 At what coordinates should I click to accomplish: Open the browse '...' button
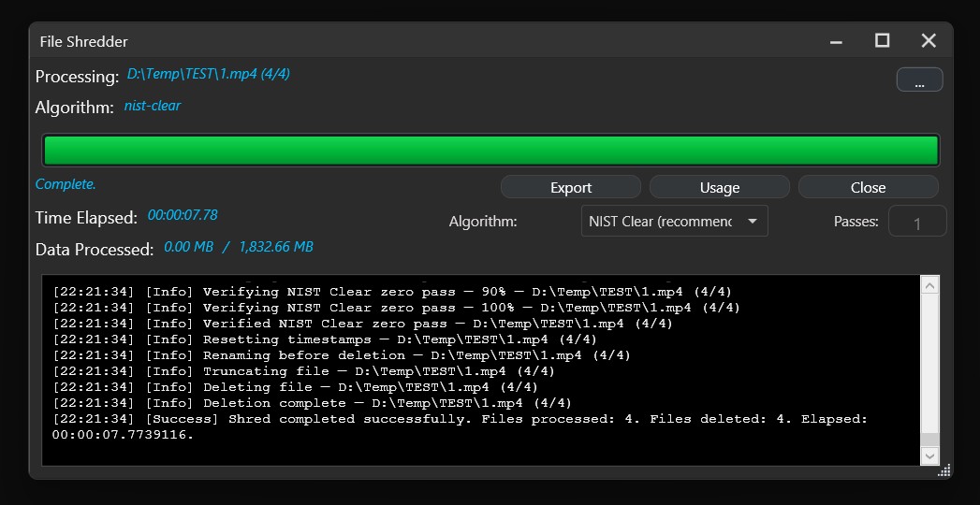(919, 79)
